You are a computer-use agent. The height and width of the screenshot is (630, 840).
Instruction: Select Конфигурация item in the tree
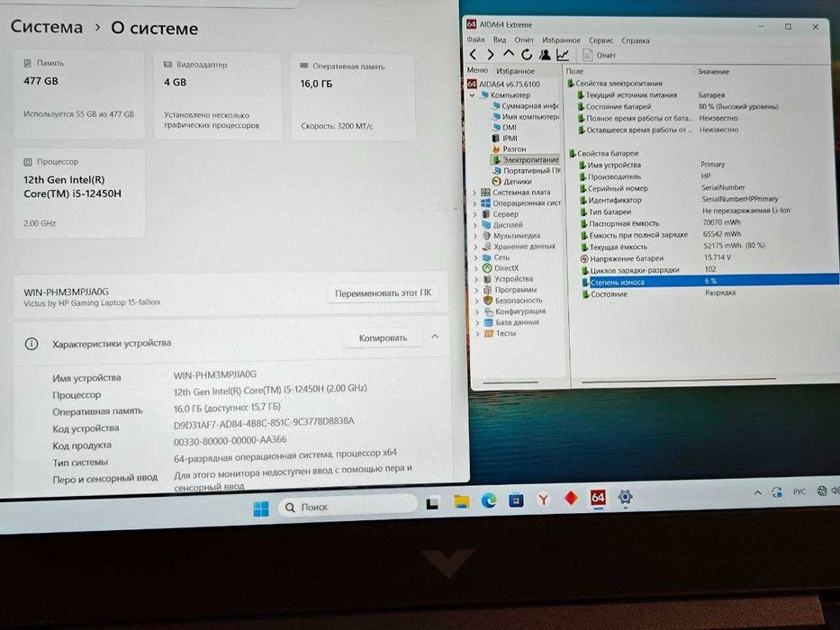pos(515,311)
